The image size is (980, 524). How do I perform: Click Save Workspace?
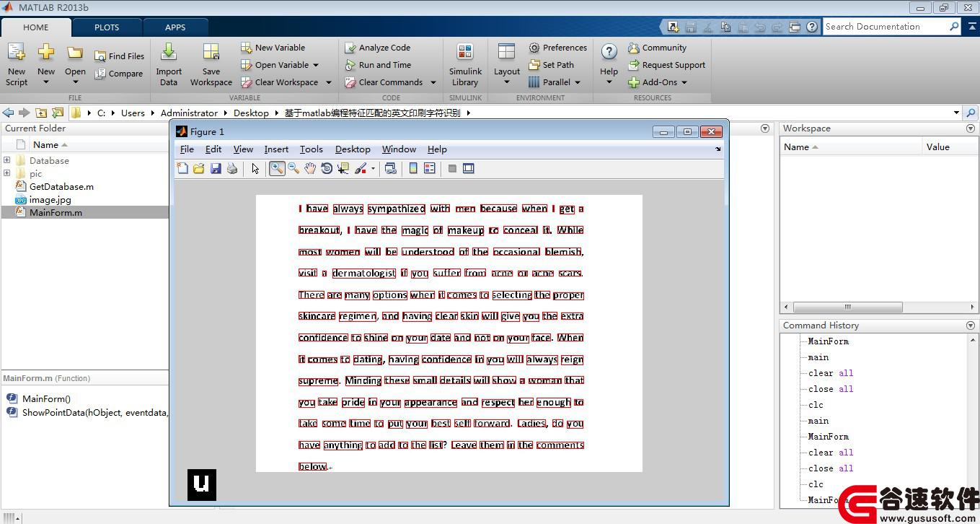211,64
